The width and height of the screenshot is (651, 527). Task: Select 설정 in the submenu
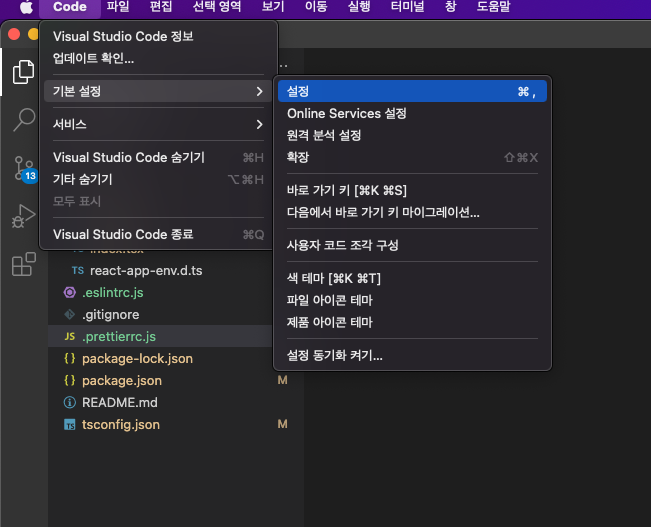coord(412,91)
